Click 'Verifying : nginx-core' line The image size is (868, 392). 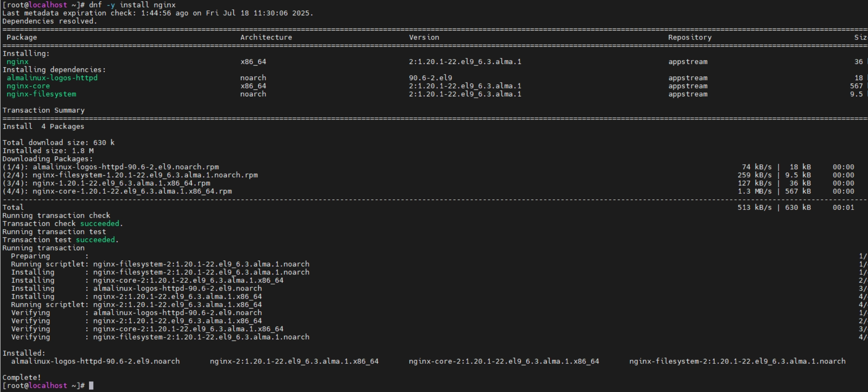[147, 329]
